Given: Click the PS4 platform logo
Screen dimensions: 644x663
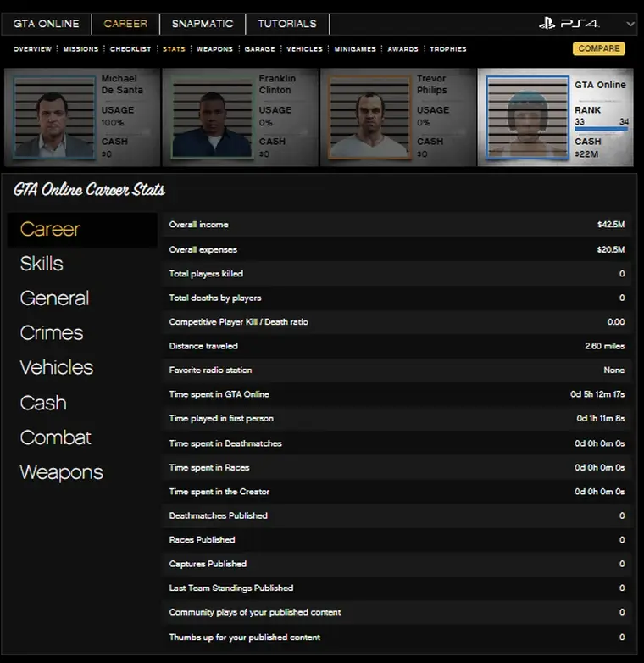Looking at the screenshot, I should 569,24.
